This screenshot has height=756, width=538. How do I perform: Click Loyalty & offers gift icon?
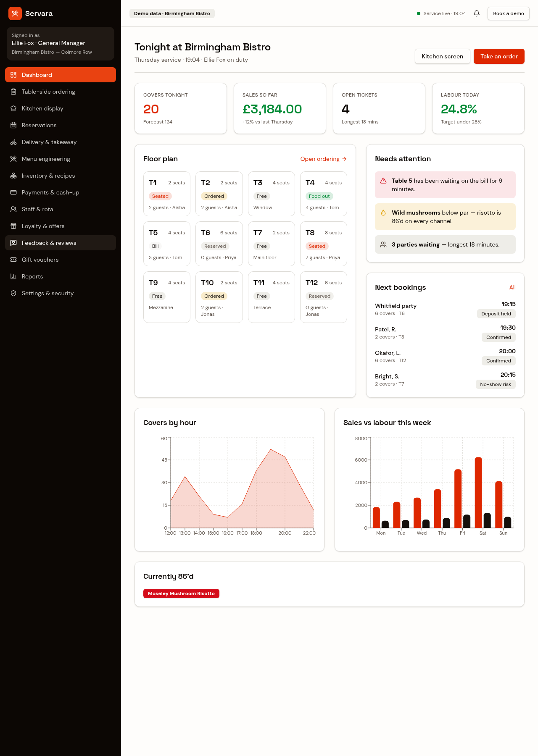pos(13,226)
